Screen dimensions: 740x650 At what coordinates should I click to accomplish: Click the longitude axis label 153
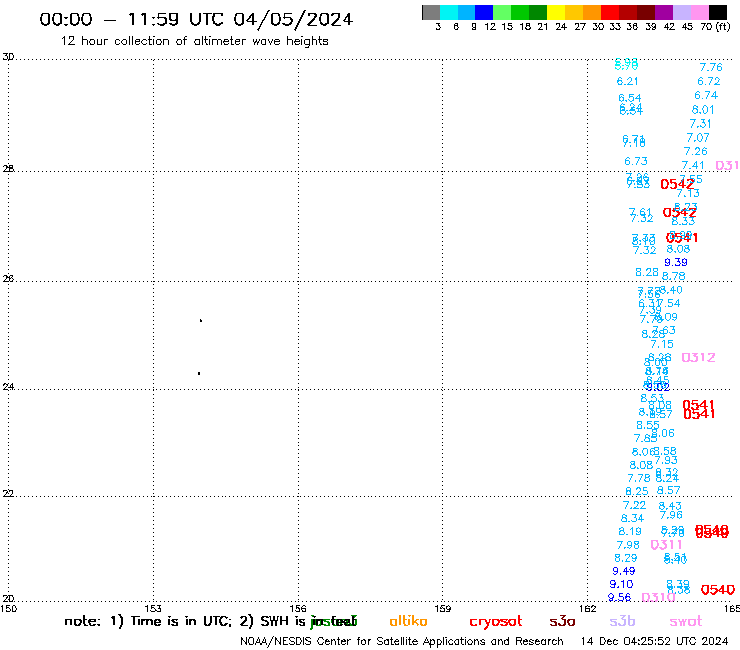pyautogui.click(x=153, y=608)
